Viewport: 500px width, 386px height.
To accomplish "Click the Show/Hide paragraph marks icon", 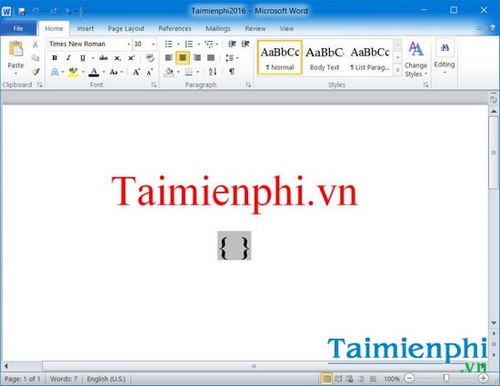I will point(232,71).
